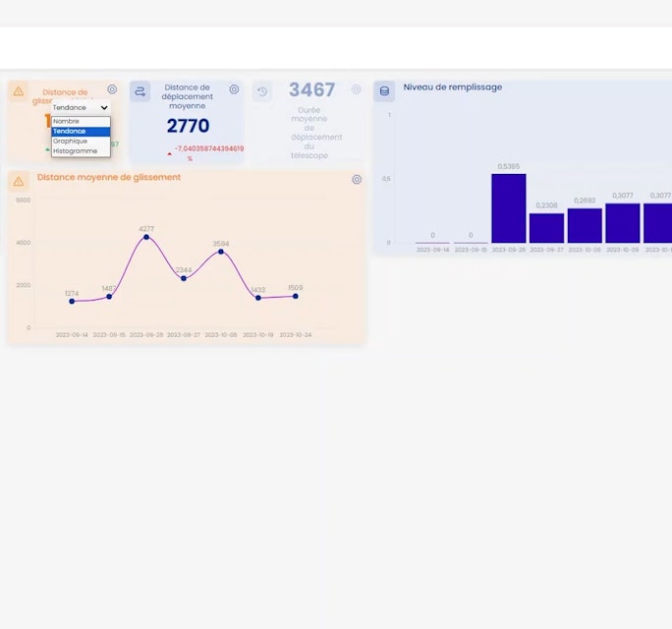Click the 4277 data point on line chart

click(146, 237)
